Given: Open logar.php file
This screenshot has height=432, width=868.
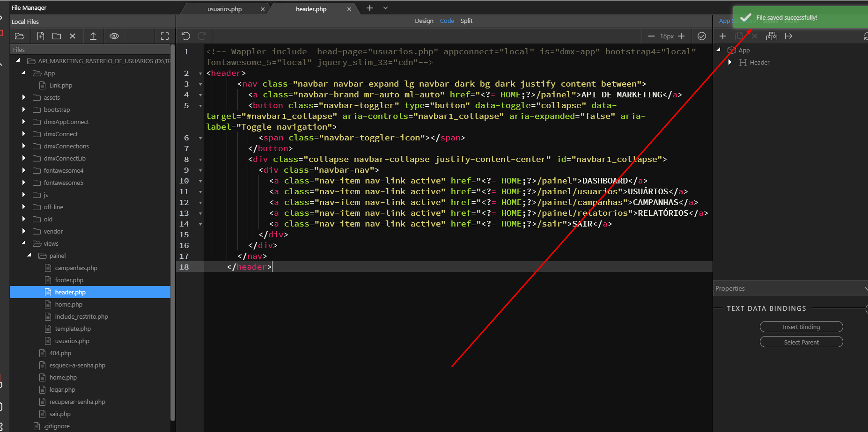Looking at the screenshot, I should (x=62, y=389).
